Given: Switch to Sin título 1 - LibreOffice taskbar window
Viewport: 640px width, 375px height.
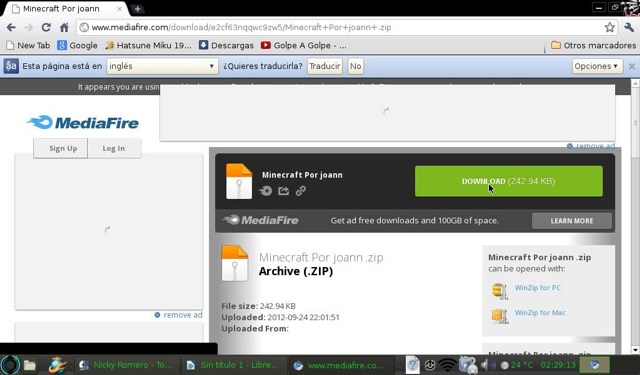Looking at the screenshot, I should click(x=233, y=365).
